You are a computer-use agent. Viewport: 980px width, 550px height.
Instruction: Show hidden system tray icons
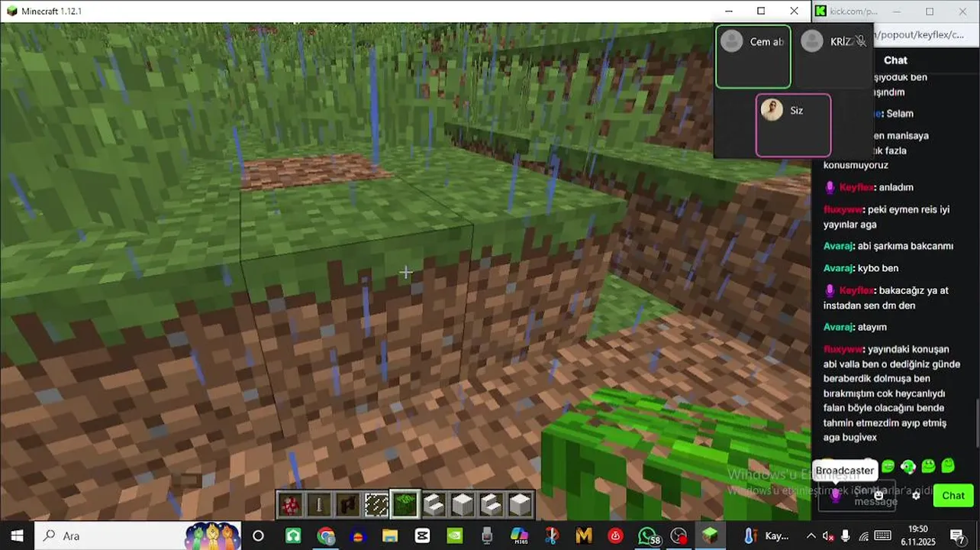click(x=811, y=535)
